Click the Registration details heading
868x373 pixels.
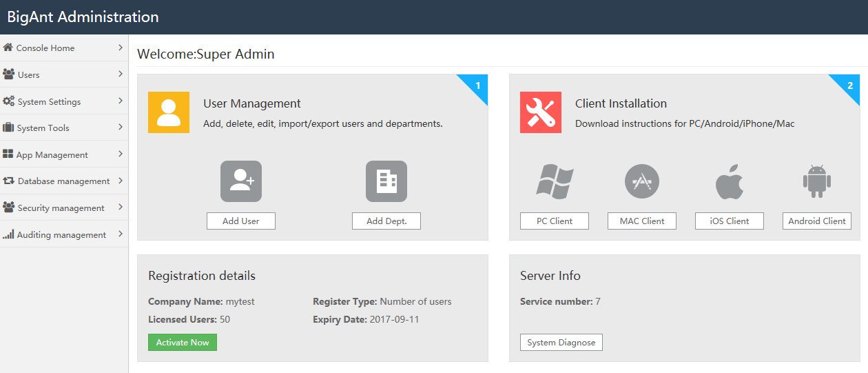click(x=202, y=276)
